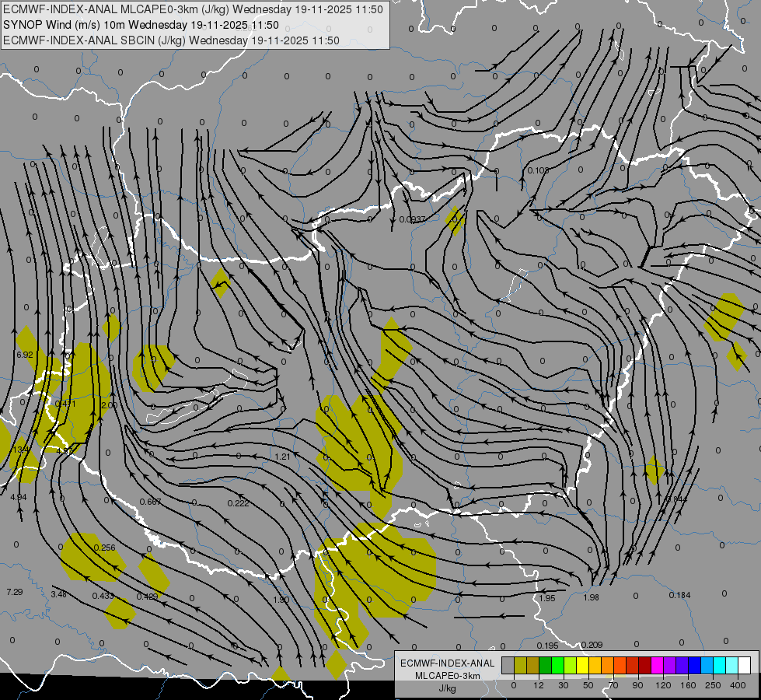Click the legend tick label '50'

588,685
